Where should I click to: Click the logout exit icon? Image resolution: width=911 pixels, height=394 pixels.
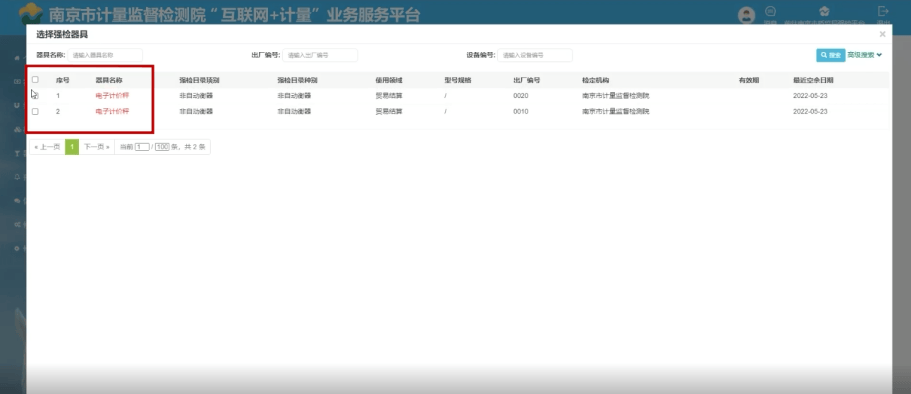tap(883, 11)
